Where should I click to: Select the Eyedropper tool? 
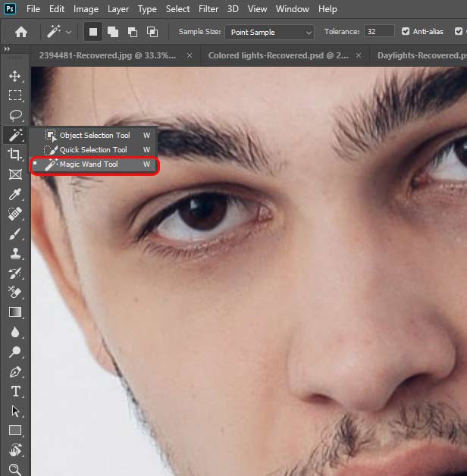click(x=15, y=194)
